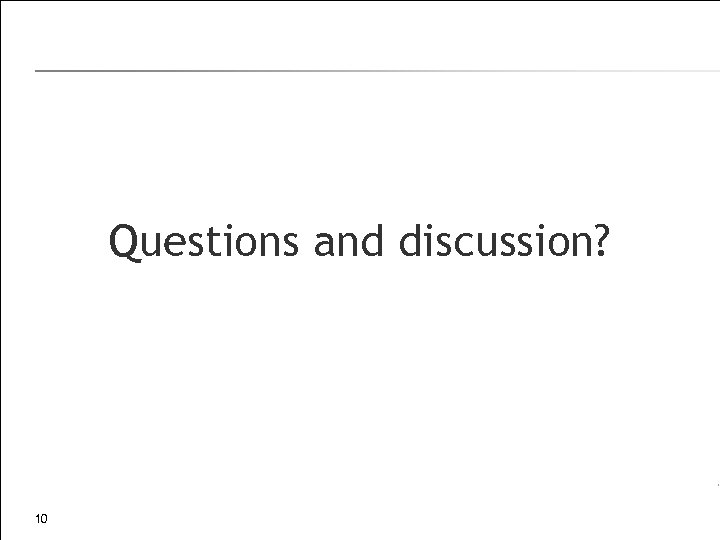Click the faded right end of the header line

point(700,71)
